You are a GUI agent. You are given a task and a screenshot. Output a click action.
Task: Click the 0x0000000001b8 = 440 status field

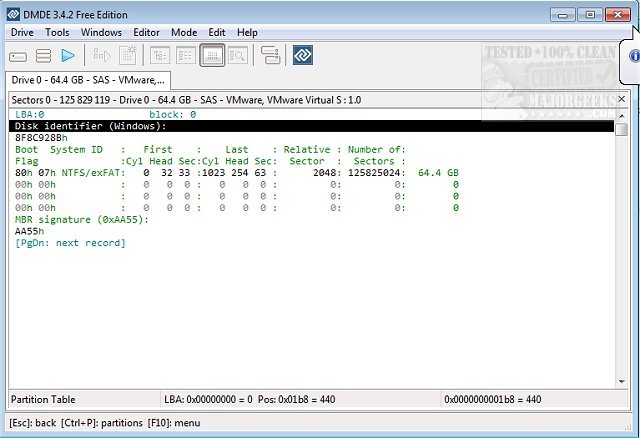(x=534, y=399)
